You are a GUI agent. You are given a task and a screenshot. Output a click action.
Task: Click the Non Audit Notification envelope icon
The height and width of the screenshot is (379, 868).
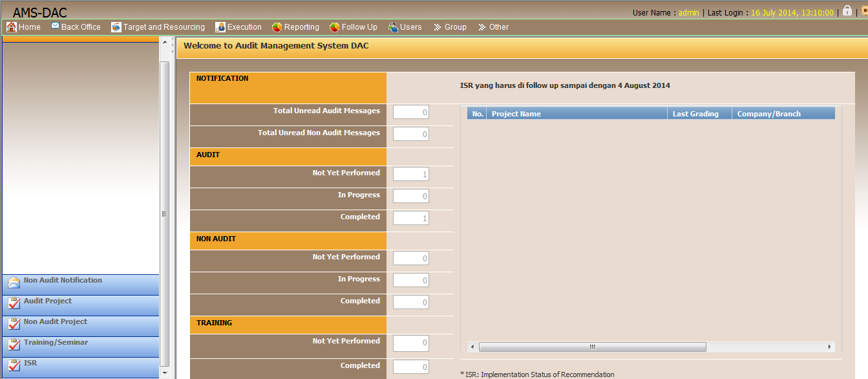[14, 283]
